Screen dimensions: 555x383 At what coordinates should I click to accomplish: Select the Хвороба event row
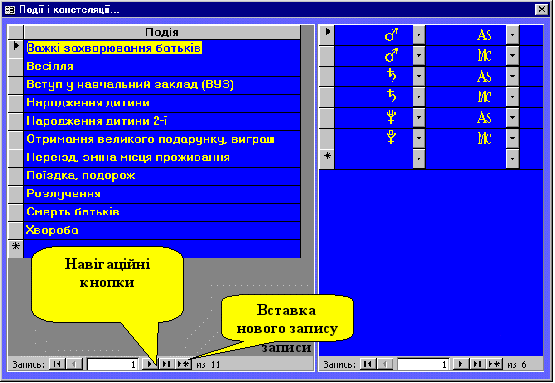pos(162,230)
